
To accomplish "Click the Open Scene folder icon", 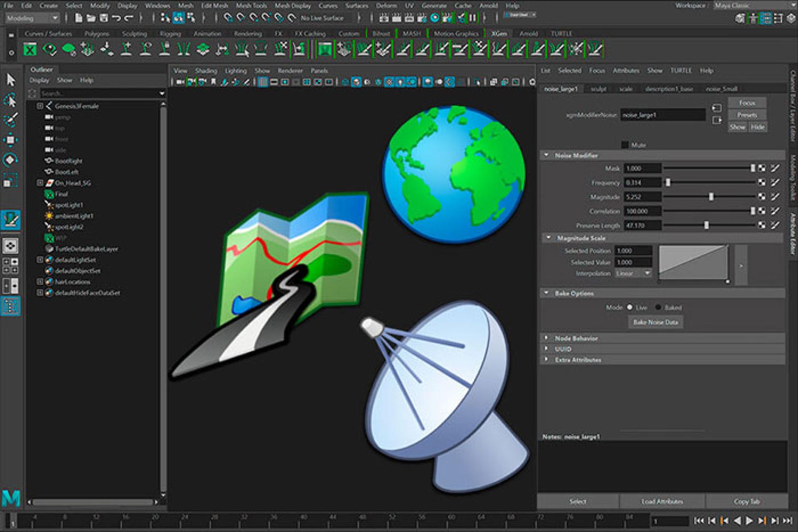I will coord(91,18).
